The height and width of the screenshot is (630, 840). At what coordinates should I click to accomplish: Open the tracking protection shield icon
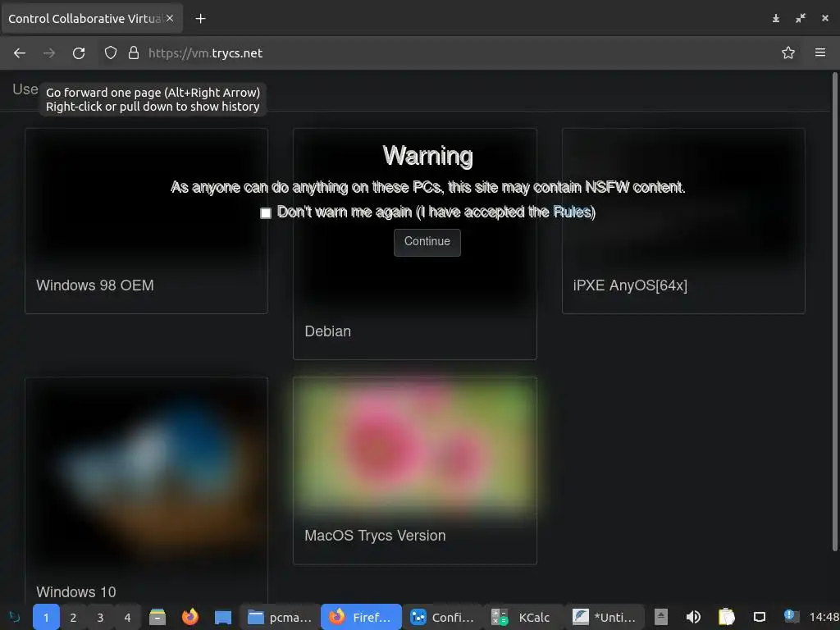(111, 52)
